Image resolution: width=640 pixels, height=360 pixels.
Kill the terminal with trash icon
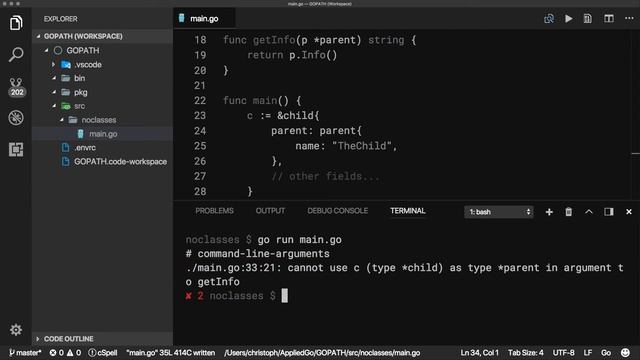coord(569,212)
